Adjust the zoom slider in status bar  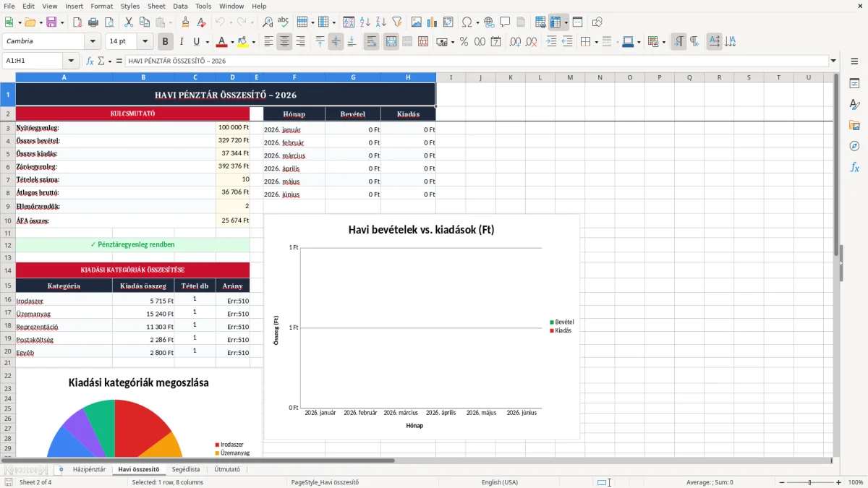point(809,482)
